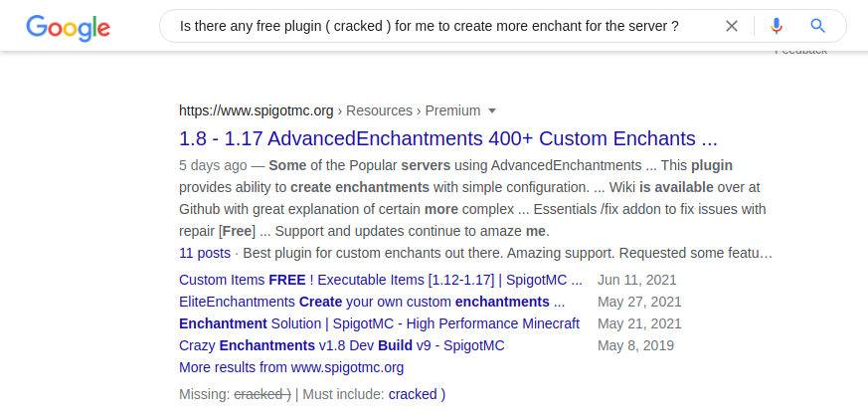Open Crazy Enchantments v1.8 Dev Build link
Image resolution: width=868 pixels, height=420 pixels.
point(341,345)
